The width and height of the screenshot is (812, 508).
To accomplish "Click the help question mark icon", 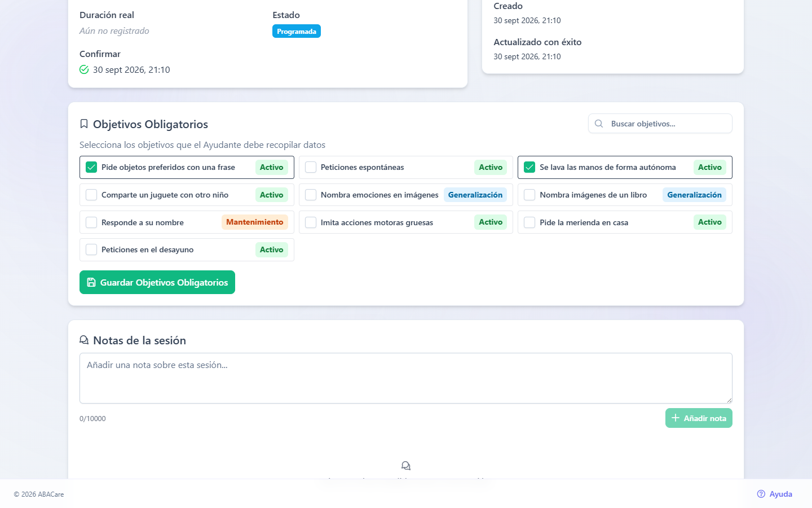I will tap(761, 494).
